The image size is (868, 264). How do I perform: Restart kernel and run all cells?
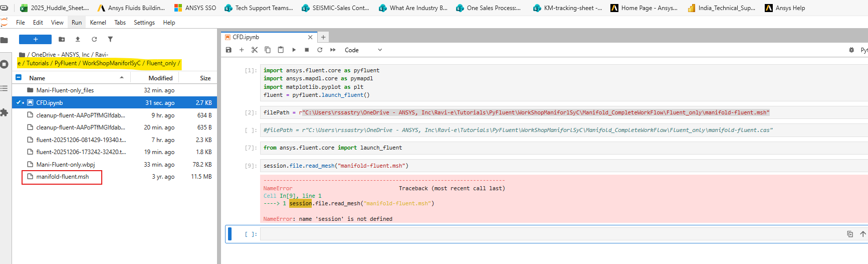333,50
